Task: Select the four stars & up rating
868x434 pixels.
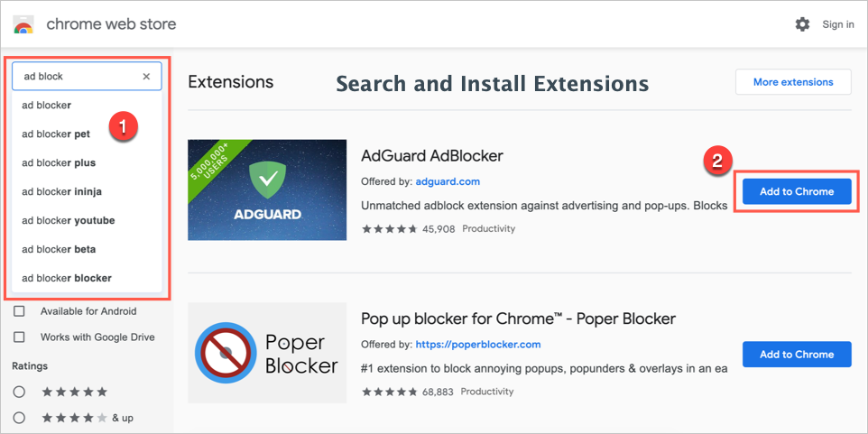Action: pos(19,419)
